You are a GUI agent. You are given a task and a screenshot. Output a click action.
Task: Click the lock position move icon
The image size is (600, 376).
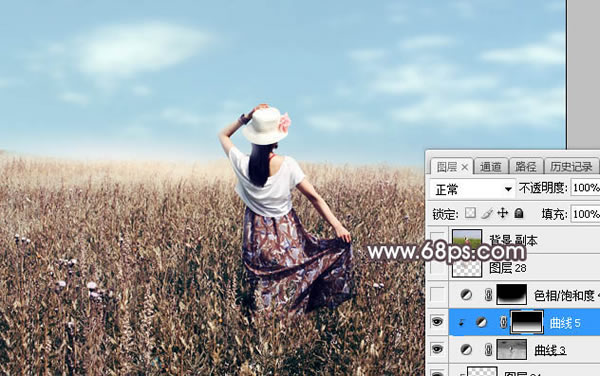[502, 213]
